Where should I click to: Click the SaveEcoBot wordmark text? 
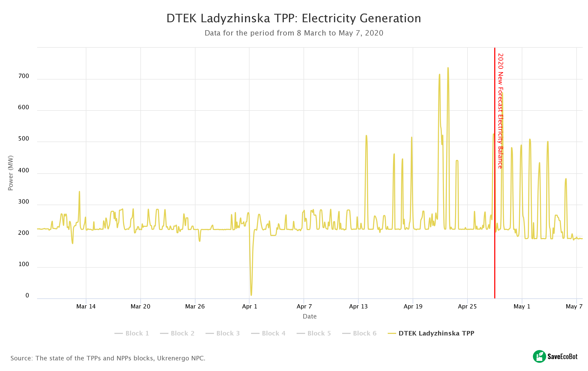pos(563,357)
